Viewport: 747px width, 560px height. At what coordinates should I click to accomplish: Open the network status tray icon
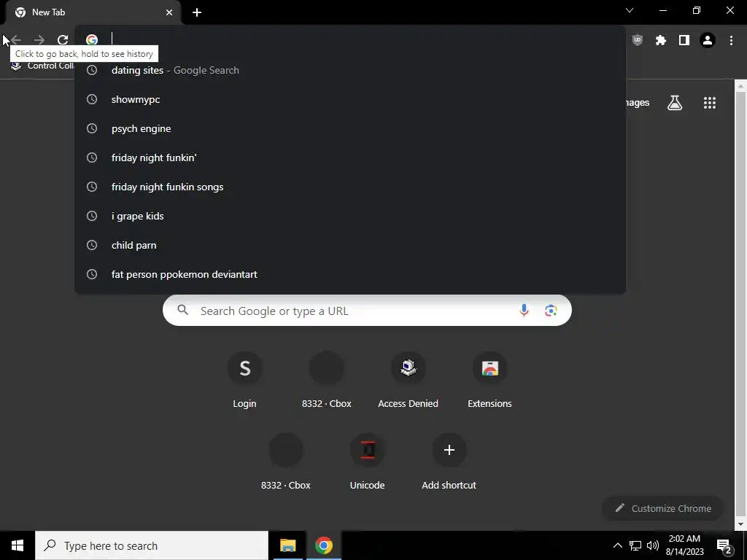[x=635, y=545]
